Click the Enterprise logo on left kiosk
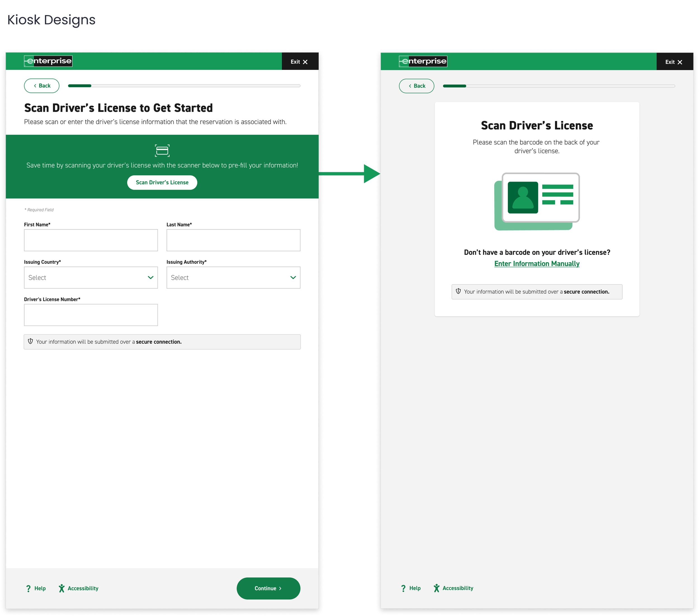The height and width of the screenshot is (616, 699). pyautogui.click(x=48, y=61)
